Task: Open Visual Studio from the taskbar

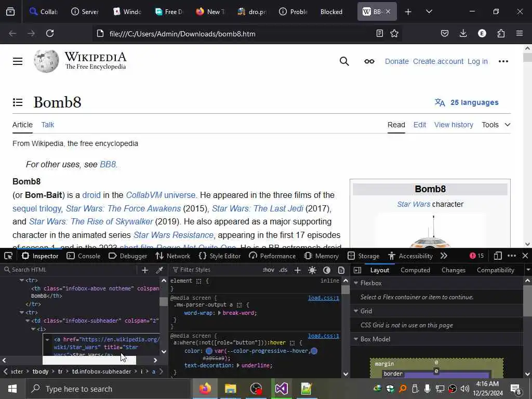Action: [x=281, y=389]
